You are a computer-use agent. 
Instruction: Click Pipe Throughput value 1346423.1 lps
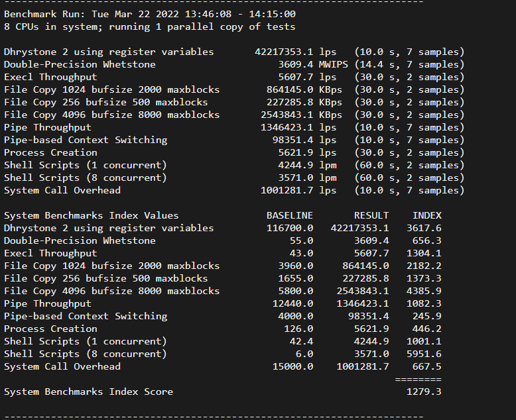[x=298, y=127]
